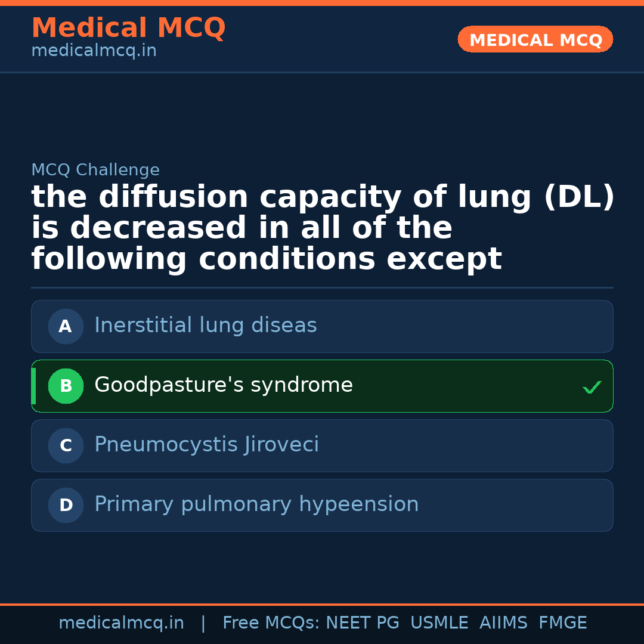Open the medicalmcq.in link in the header
This screenshot has height=644, width=644.
pyautogui.click(x=94, y=51)
